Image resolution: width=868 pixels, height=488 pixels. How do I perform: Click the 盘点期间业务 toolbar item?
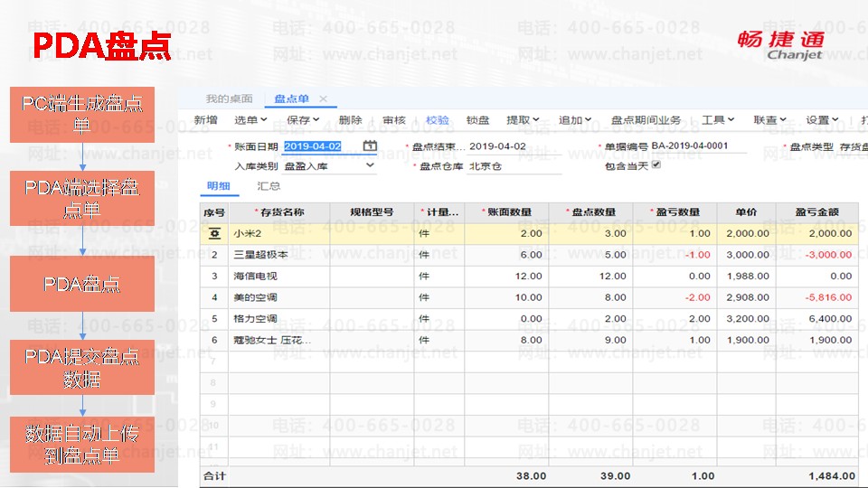coord(646,120)
